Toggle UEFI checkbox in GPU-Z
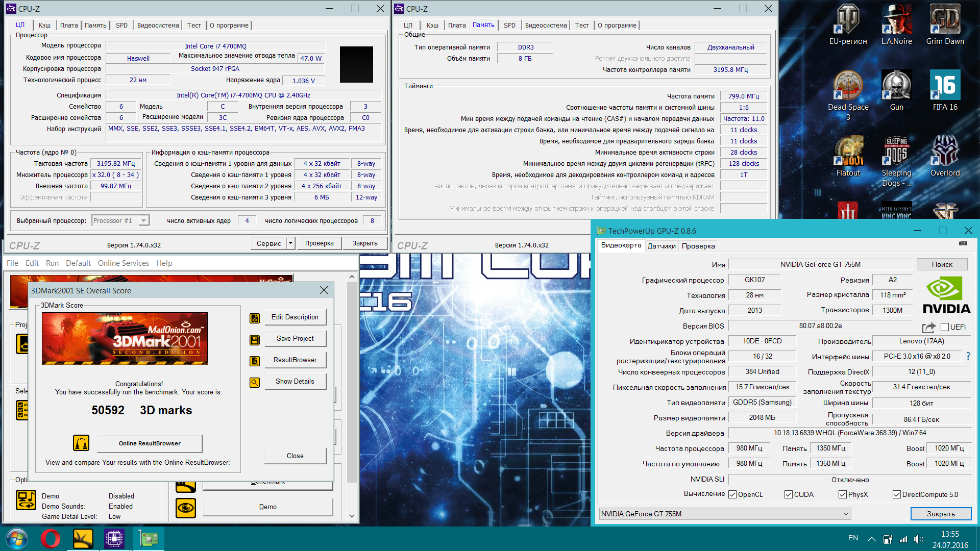Viewport: 980px width, 551px height. tap(945, 327)
